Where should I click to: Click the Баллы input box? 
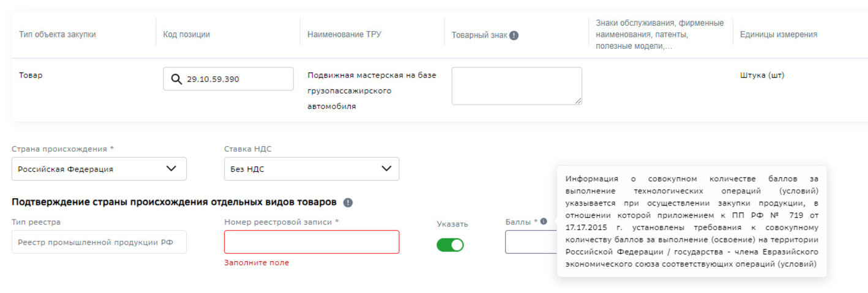click(x=530, y=242)
